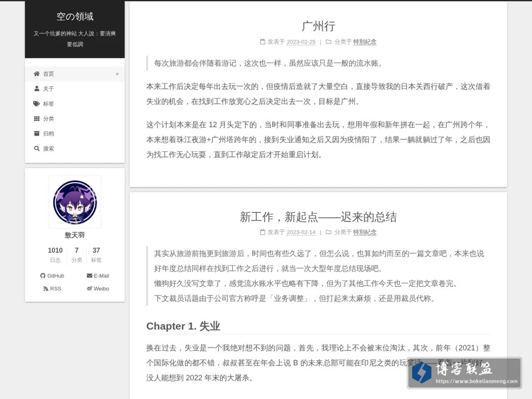Click the envelope icon next to E-Mail
The width and height of the screenshot is (532, 399).
(90, 276)
